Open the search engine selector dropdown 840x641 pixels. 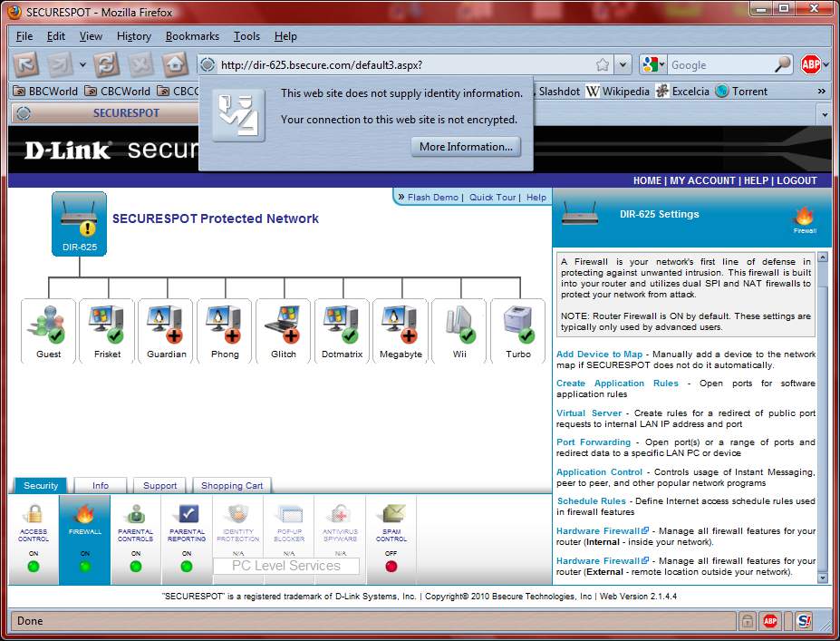(653, 65)
